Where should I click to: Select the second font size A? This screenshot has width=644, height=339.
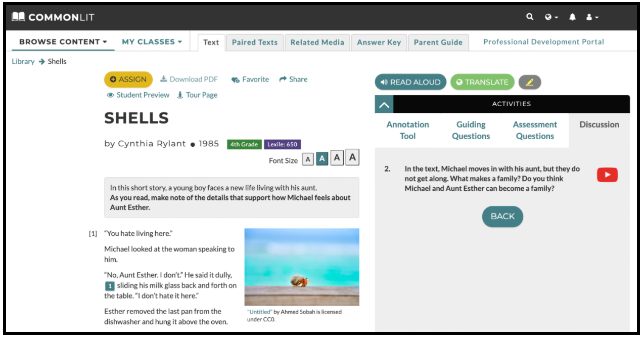[x=322, y=159]
